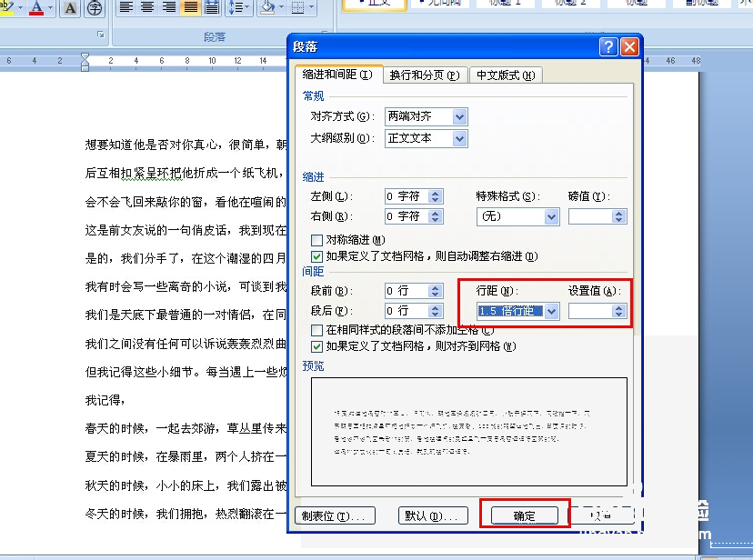Click the borders icon in ribbon
This screenshot has height=560, width=753.
point(298,7)
